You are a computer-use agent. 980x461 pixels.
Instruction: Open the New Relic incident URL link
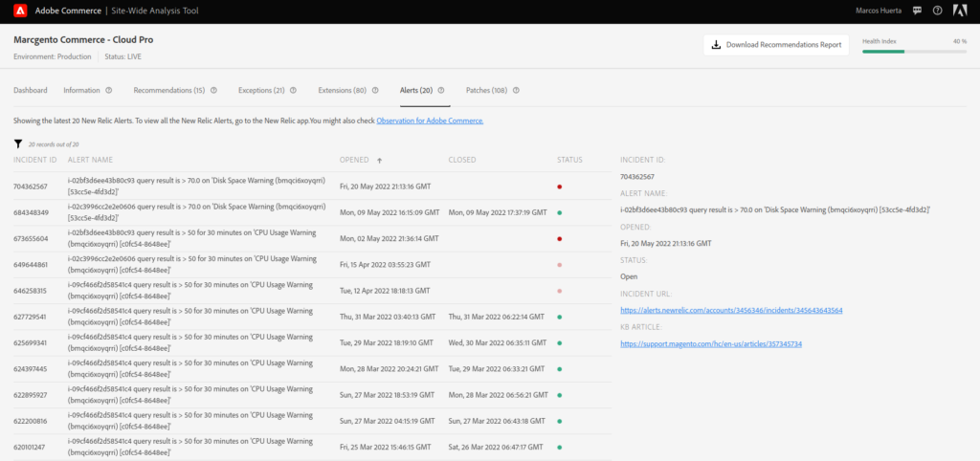[731, 311]
